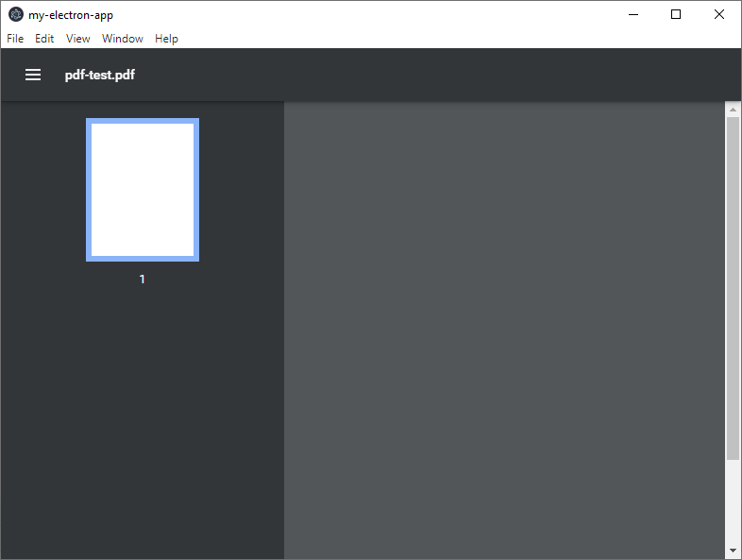Screen dimensions: 742x560
Task: Open the File menu
Action: click(x=15, y=39)
